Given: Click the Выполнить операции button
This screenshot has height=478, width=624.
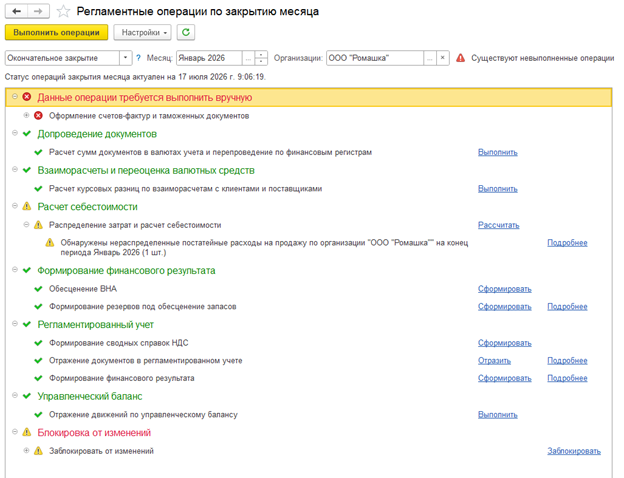Looking at the screenshot, I should click(56, 32).
